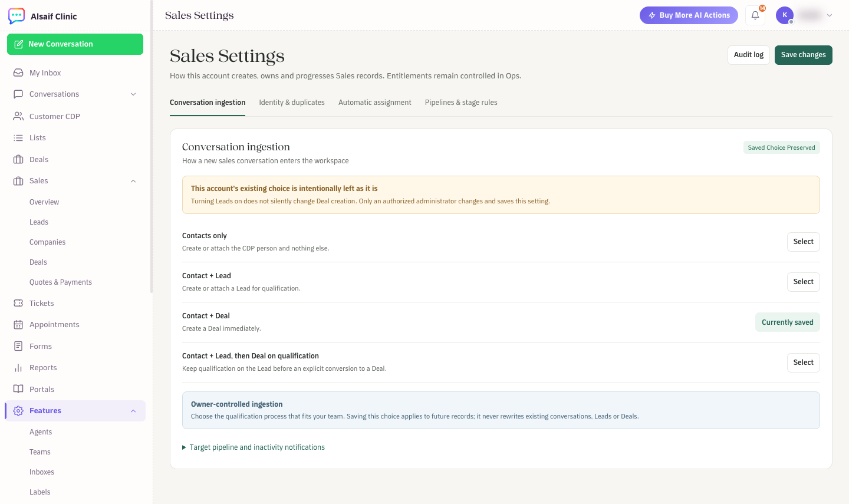Click the Forms document icon
The height and width of the screenshot is (504, 849).
tap(18, 346)
